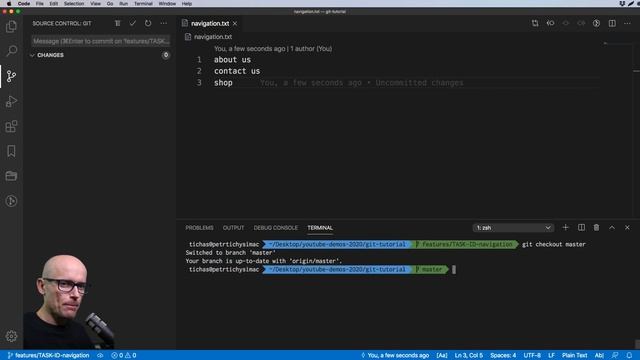Select the TERMINAL tab
This screenshot has height=360, width=640.
(320, 228)
